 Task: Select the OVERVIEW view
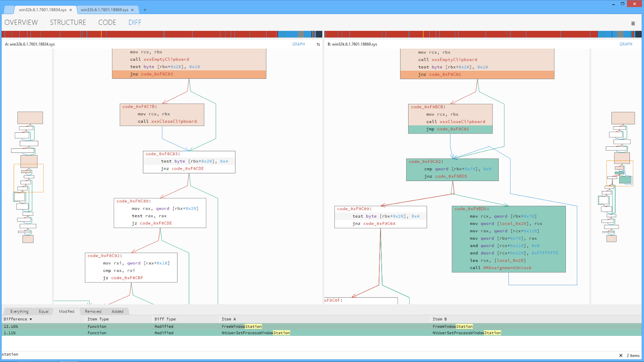click(21, 23)
